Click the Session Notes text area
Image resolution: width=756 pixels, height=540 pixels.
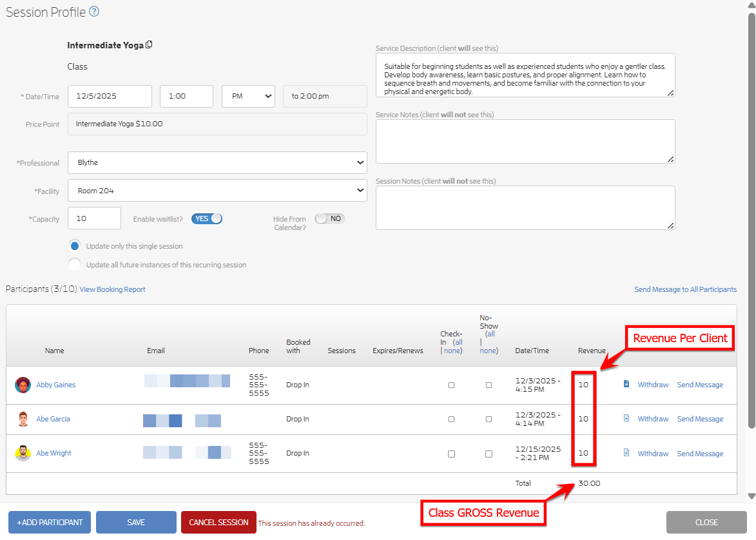point(525,207)
